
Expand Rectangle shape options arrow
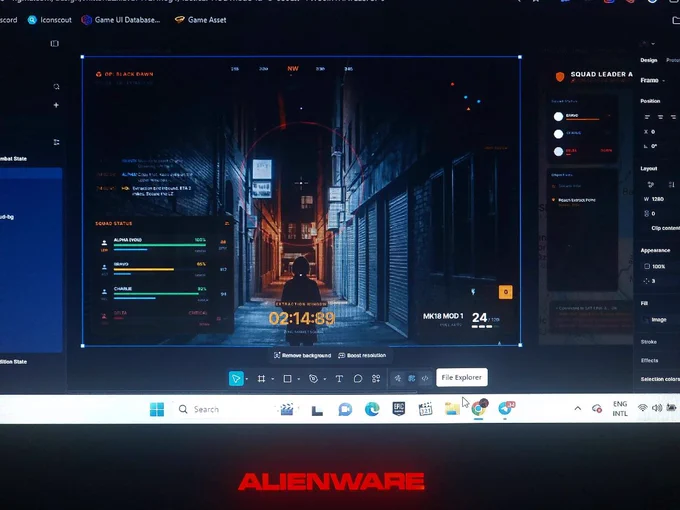click(x=299, y=379)
